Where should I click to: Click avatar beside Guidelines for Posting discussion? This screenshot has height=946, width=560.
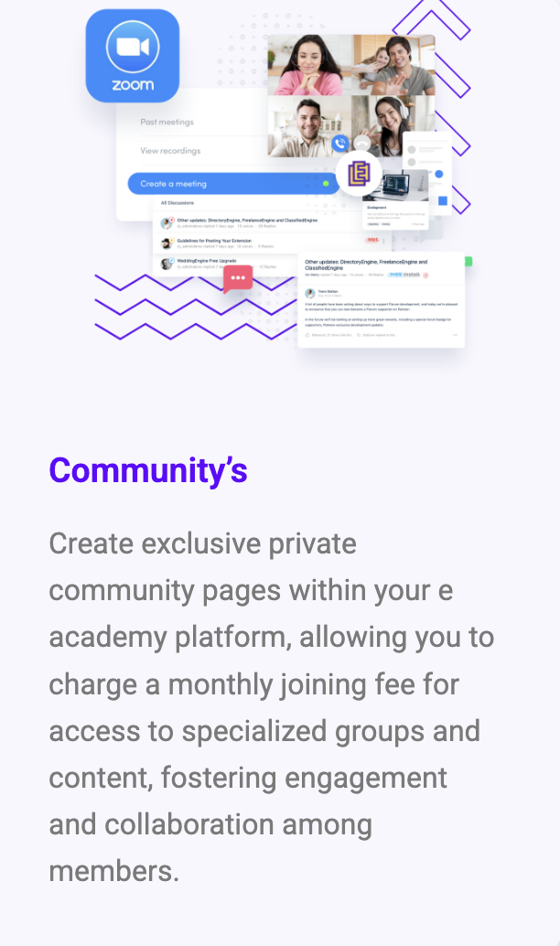(x=167, y=243)
